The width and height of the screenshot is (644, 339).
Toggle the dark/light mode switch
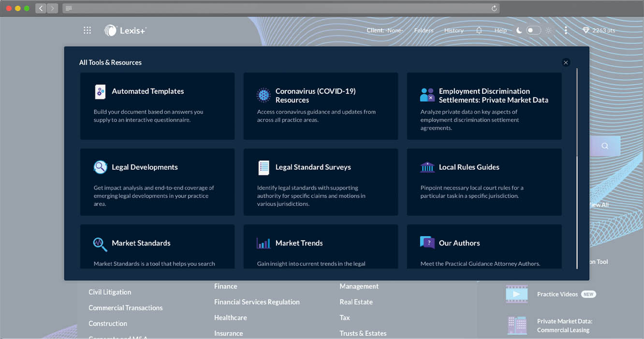click(533, 30)
